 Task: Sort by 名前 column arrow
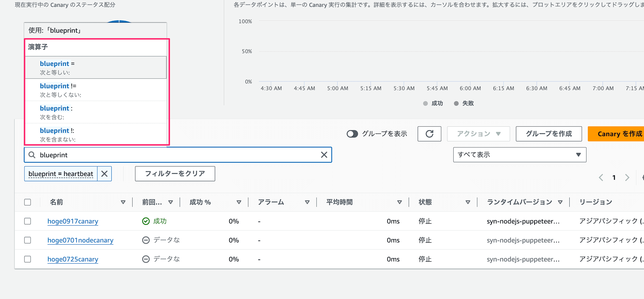coord(123,202)
